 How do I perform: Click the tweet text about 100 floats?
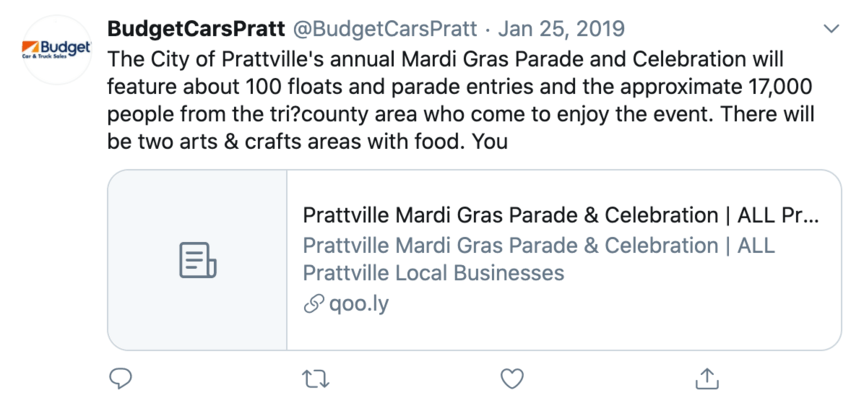[460, 87]
